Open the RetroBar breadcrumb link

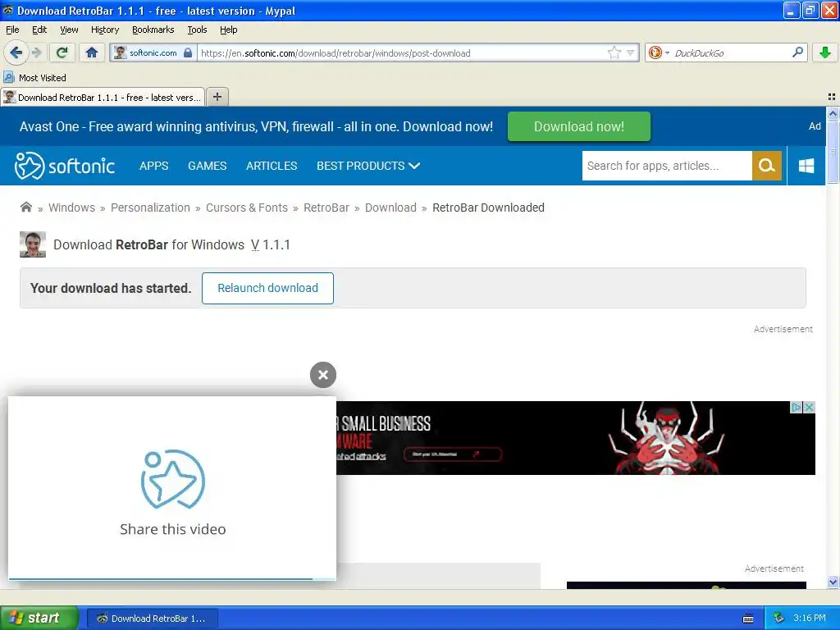pyautogui.click(x=326, y=208)
